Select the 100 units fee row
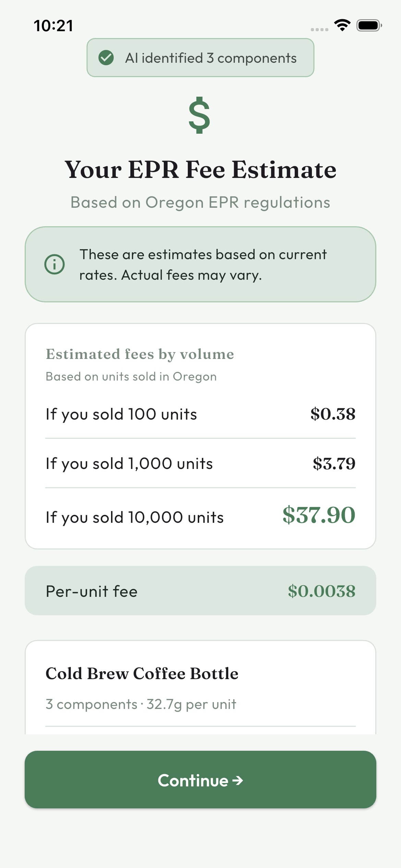 coord(200,414)
